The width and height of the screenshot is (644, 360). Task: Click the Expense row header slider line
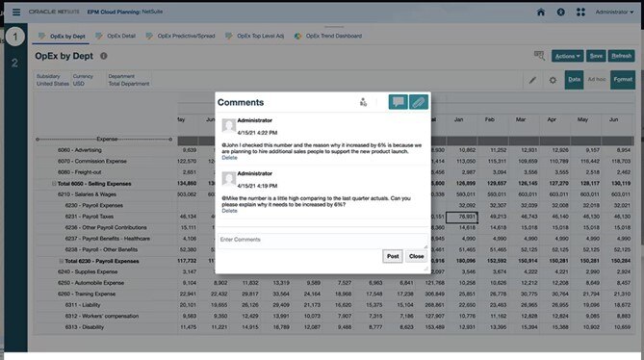tap(104, 140)
